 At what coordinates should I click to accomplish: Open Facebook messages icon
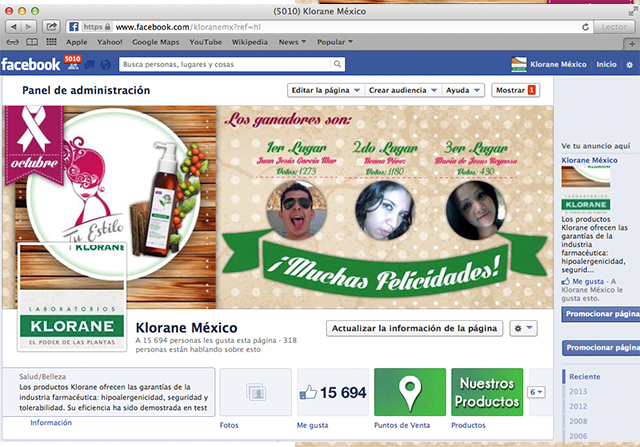tap(89, 65)
